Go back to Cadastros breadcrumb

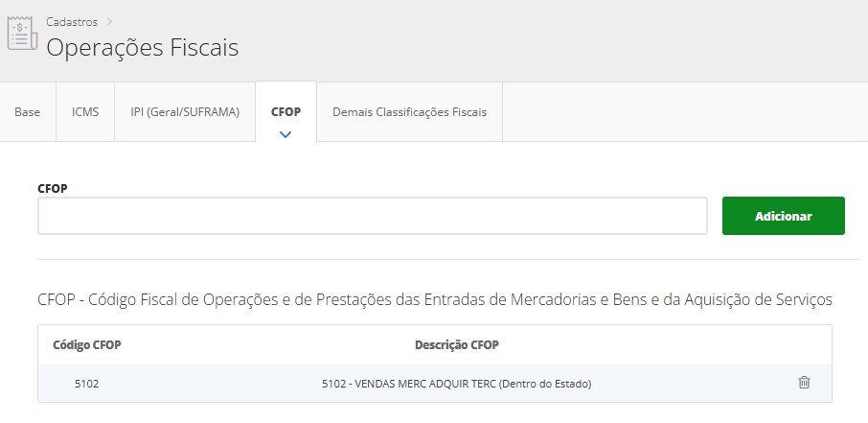72,21
